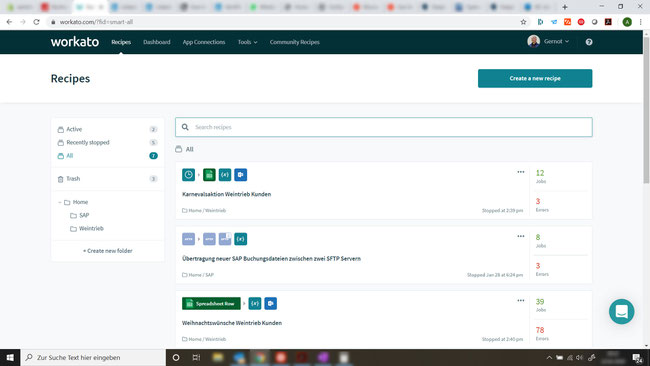Image resolution: width=650 pixels, height=366 pixels.
Task: Click the green Google Sheets icon in Karnevalsaktion recipe
Action: [x=209, y=175]
